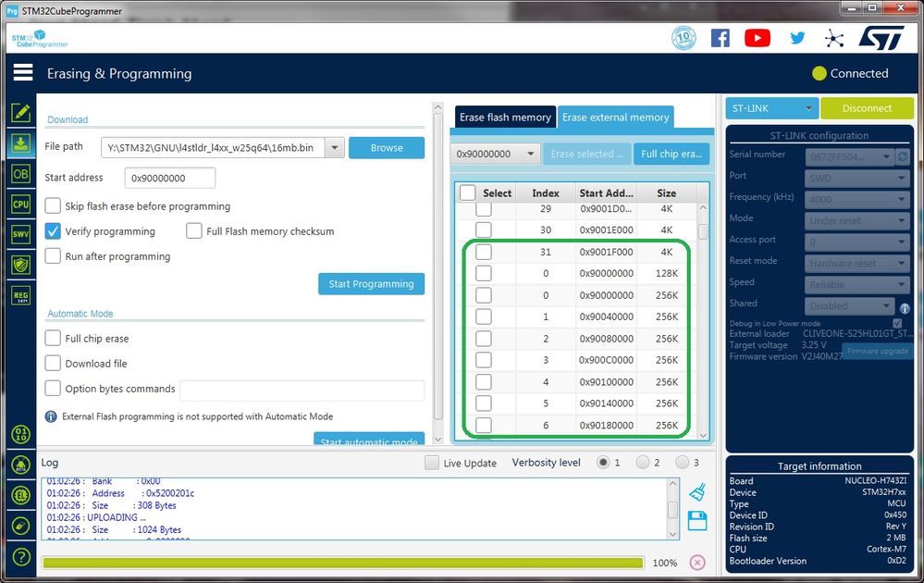Switch to Erase external memory tab
Image resolution: width=924 pixels, height=583 pixels.
[x=615, y=118]
